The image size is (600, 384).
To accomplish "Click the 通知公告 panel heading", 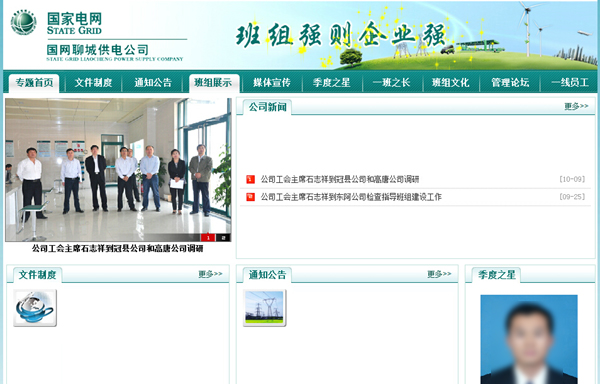I will tap(267, 275).
